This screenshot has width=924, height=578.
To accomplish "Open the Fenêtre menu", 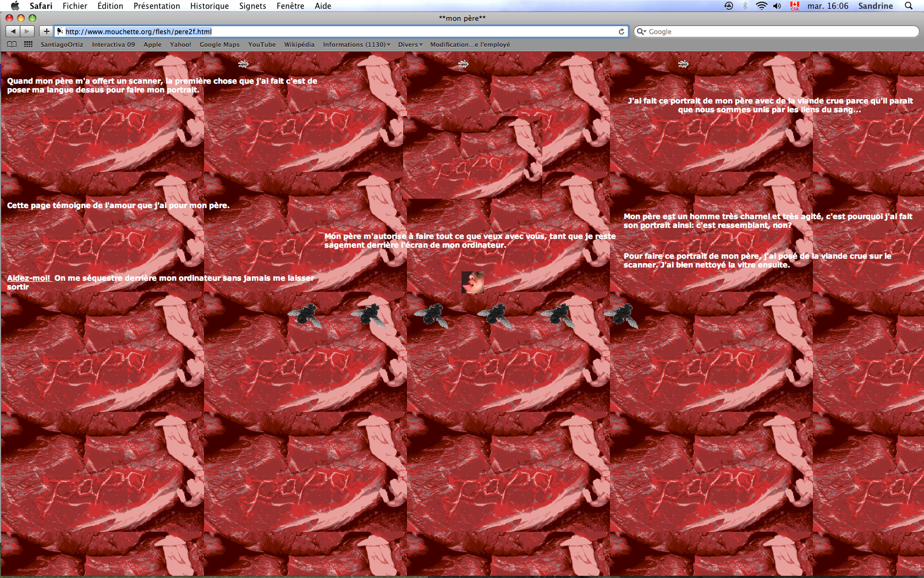I will coord(290,6).
